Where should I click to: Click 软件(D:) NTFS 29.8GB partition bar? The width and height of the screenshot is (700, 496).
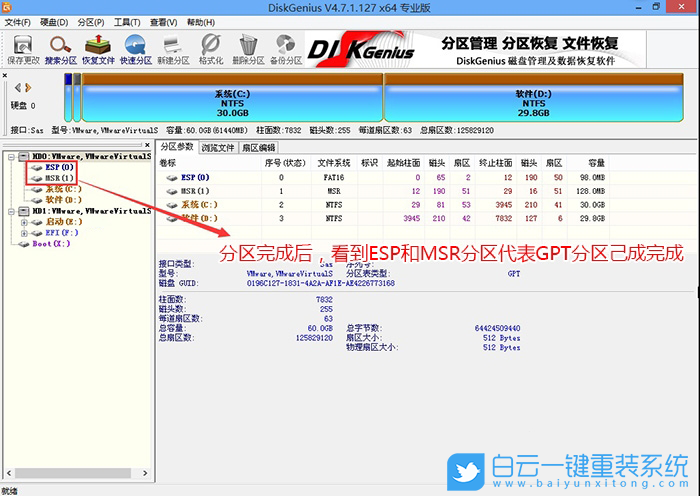tap(533, 98)
